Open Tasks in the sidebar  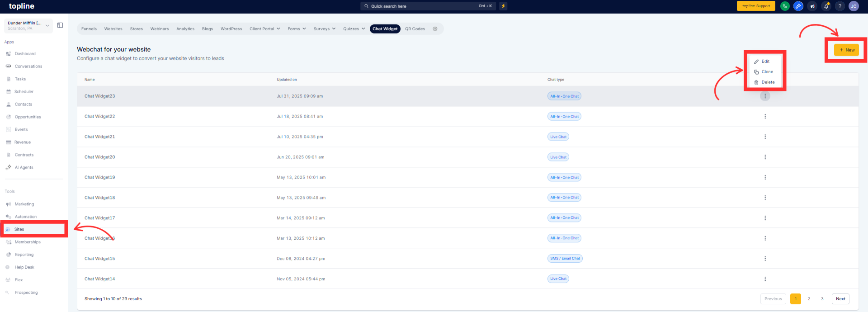(x=20, y=79)
